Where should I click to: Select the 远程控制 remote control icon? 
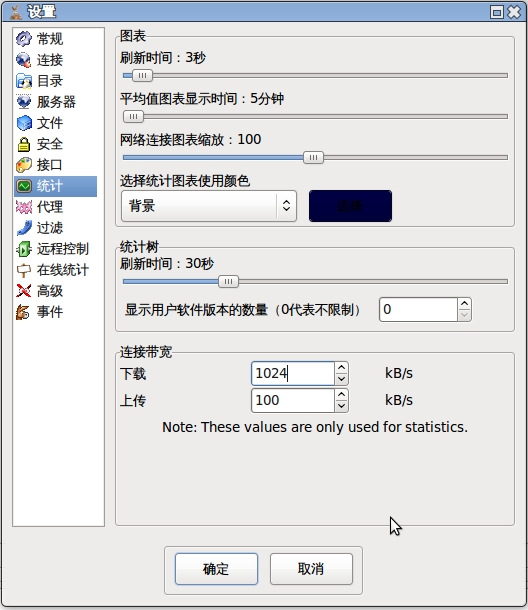[24, 249]
